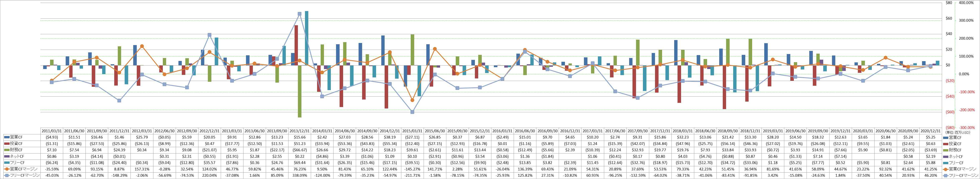This screenshot has width=980, height=179.
Task: Click the $69.44 free CF cell
Action: (x=300, y=163)
